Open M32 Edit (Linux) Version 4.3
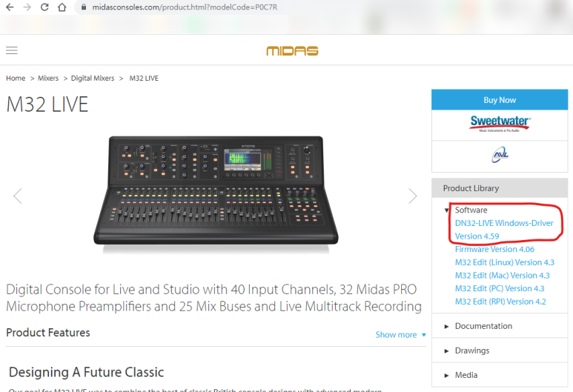 (505, 262)
